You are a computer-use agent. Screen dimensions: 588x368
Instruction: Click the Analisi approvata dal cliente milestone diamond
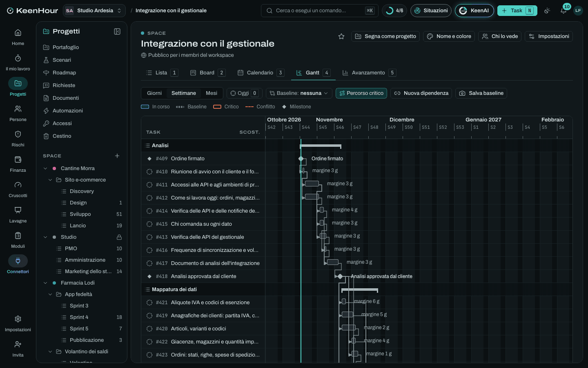[x=340, y=276]
